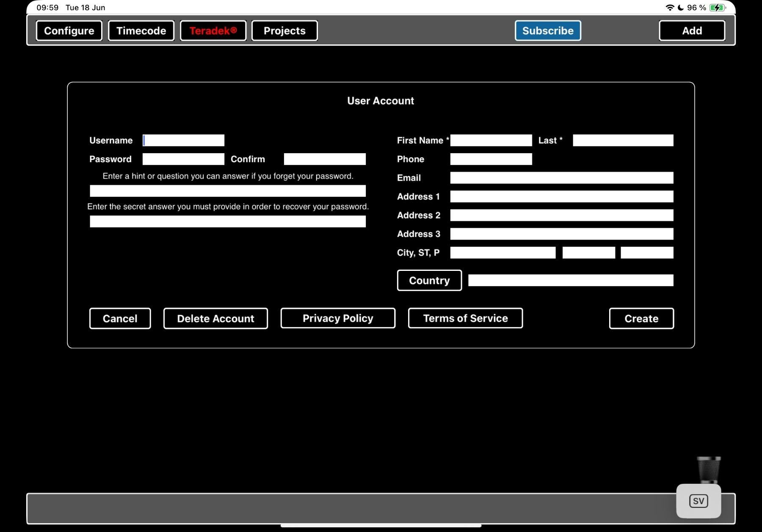Click the Delete Account button
This screenshot has height=532, width=762.
pyautogui.click(x=215, y=318)
